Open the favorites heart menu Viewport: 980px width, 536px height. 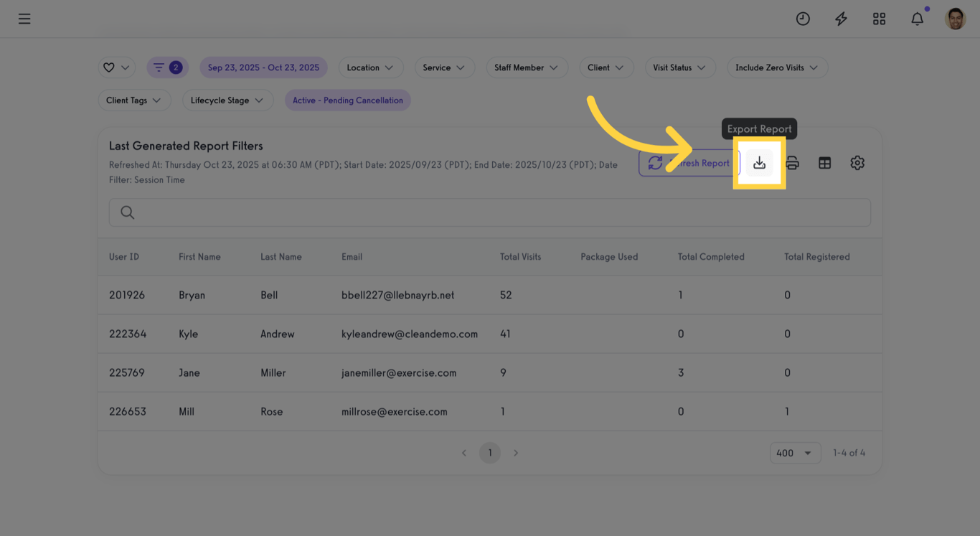click(x=116, y=67)
